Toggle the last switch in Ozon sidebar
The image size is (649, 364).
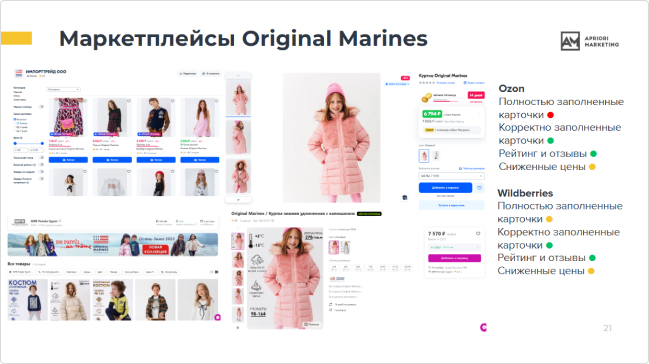(41, 179)
